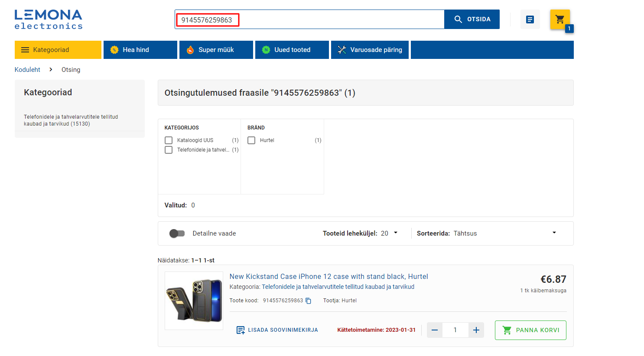Click the Super müük flame icon
The height and width of the screenshot is (356, 644).
click(190, 50)
